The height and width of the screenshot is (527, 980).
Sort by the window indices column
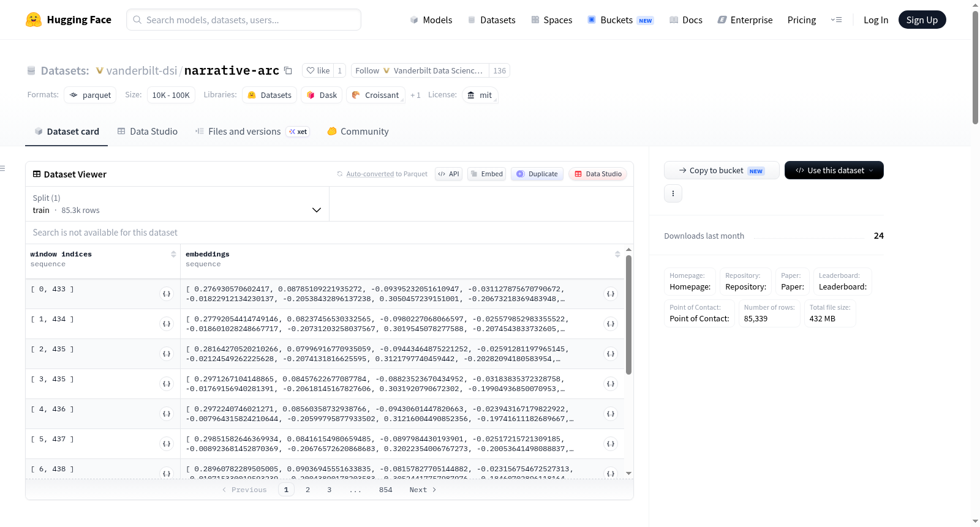point(173,254)
